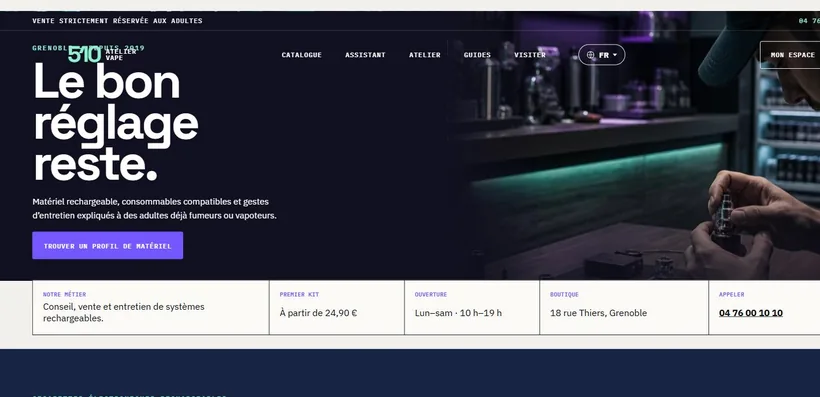Click the "Matériel rechargeable, consommables compatibles" paragraph
Viewport: 820px width, 397px height.
coord(154,208)
